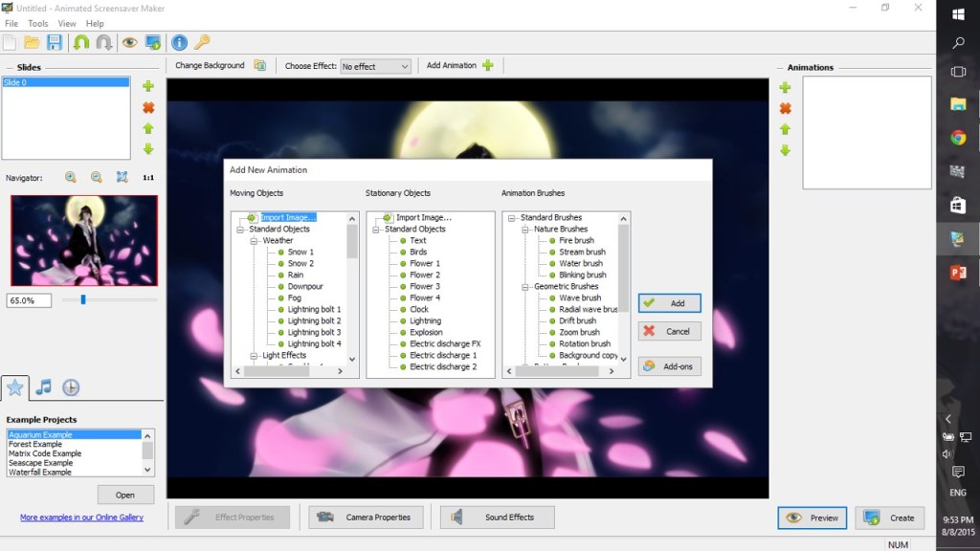The image size is (980, 551).
Task: Move the slide down with the green arrow in the Slides panel
Action: pyautogui.click(x=148, y=149)
